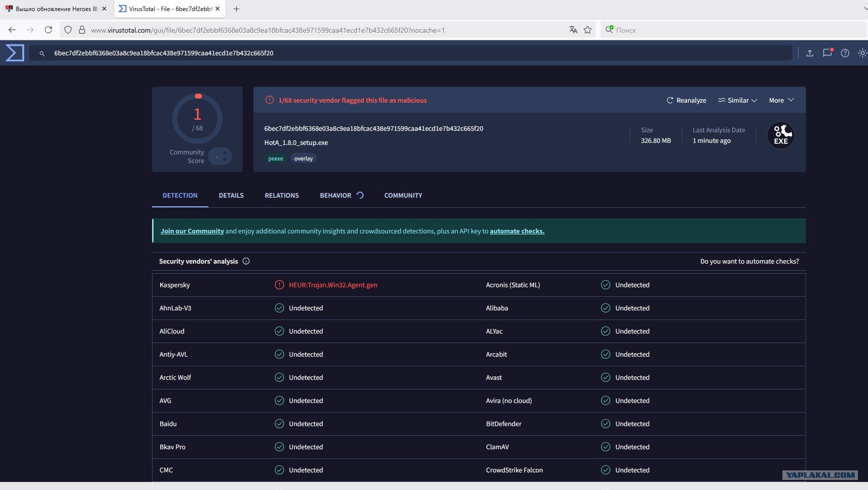Image resolution: width=868 pixels, height=490 pixels.
Task: Close the VirusTotal tab
Action: coord(218,9)
